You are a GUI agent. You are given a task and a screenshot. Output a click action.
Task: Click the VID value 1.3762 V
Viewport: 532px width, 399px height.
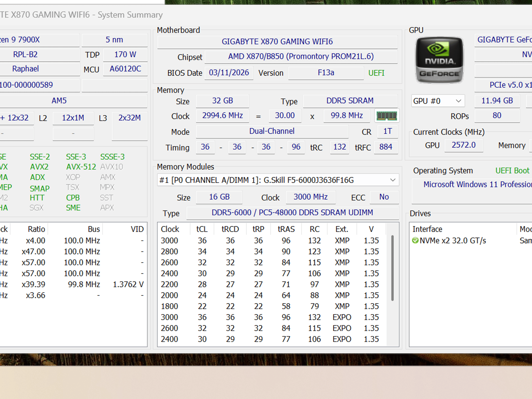tap(128, 284)
